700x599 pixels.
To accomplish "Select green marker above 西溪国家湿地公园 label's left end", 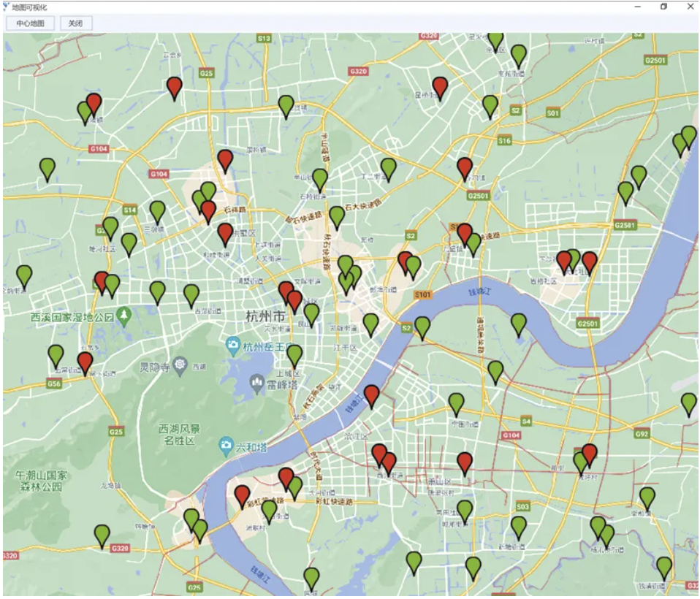I will coord(24,277).
